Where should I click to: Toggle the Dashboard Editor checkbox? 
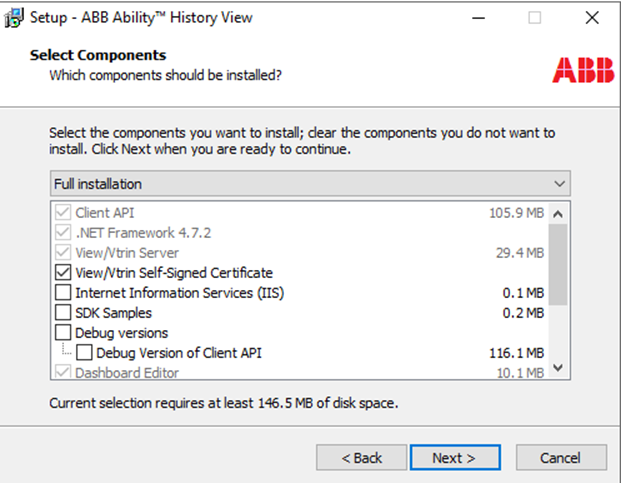(63, 373)
